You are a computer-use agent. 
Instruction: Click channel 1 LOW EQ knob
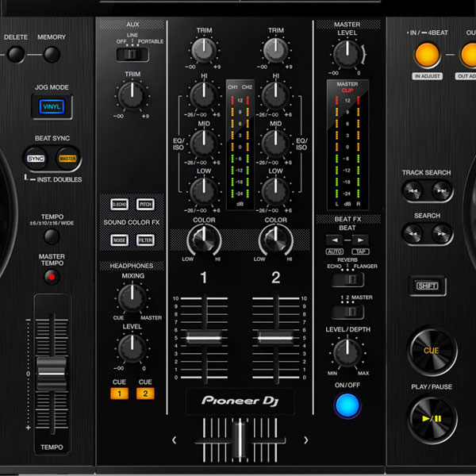204,191
